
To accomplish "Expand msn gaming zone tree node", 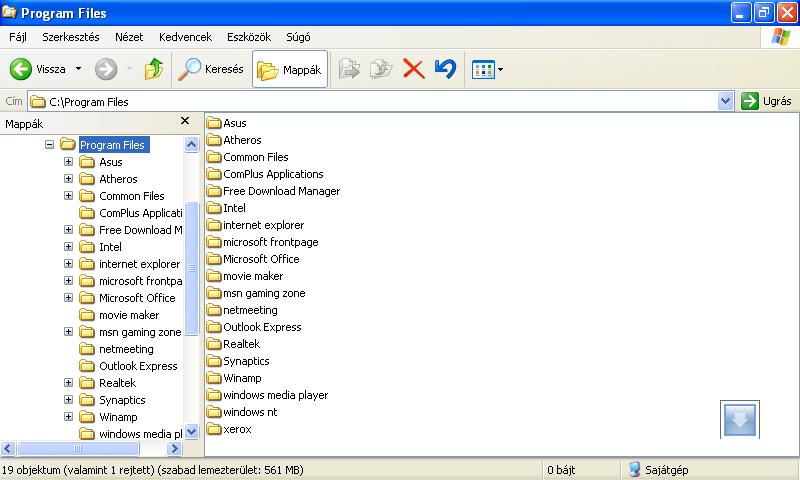I will 68,332.
